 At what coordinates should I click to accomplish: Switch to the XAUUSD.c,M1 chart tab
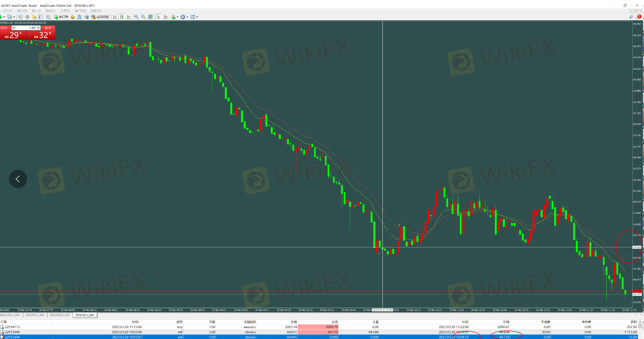(60, 315)
